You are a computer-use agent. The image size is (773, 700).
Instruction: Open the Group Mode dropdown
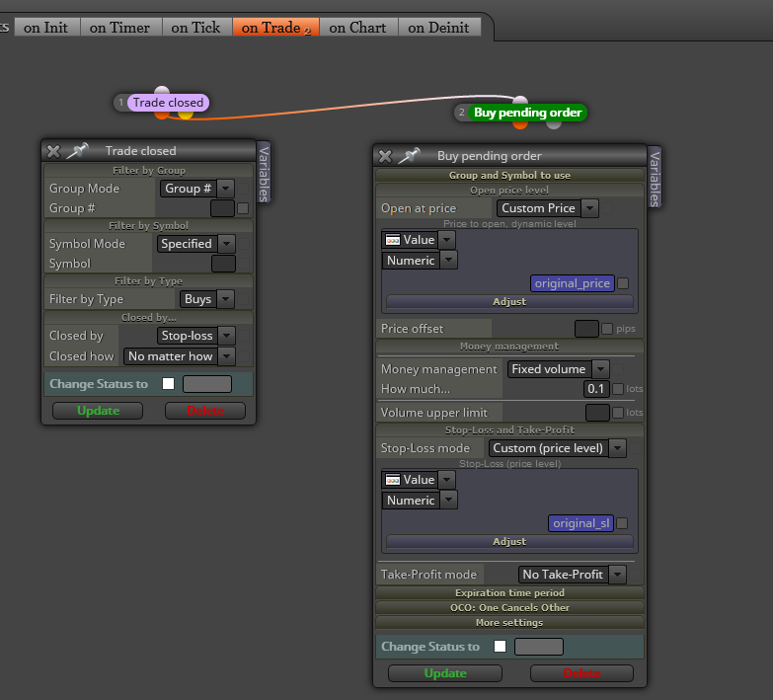(x=196, y=189)
